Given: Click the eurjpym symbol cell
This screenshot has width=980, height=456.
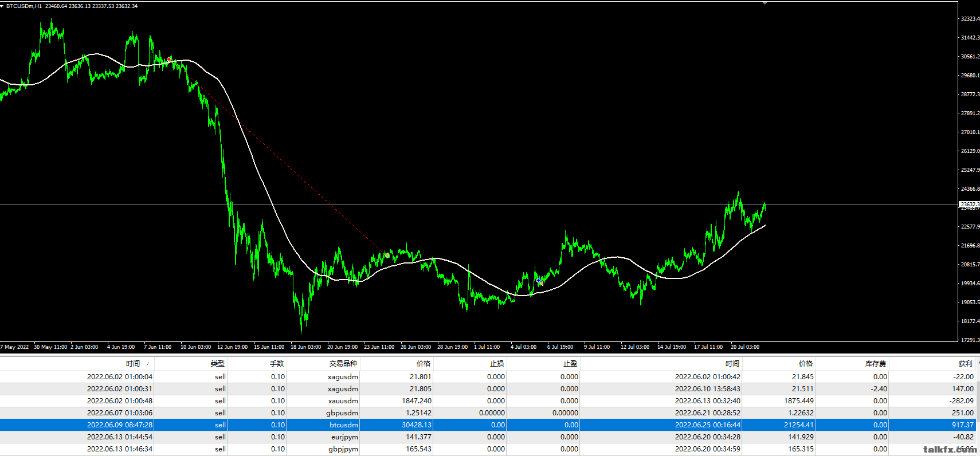Looking at the screenshot, I should [x=344, y=437].
